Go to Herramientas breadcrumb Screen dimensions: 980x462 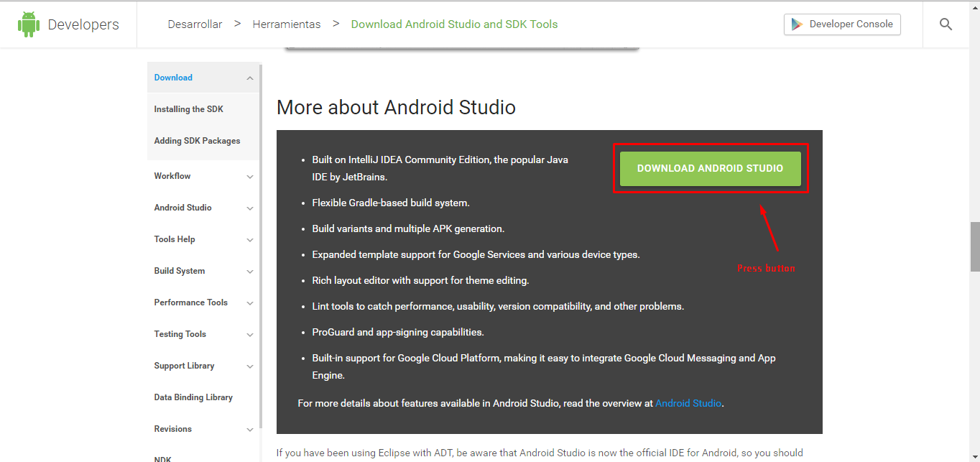click(287, 24)
